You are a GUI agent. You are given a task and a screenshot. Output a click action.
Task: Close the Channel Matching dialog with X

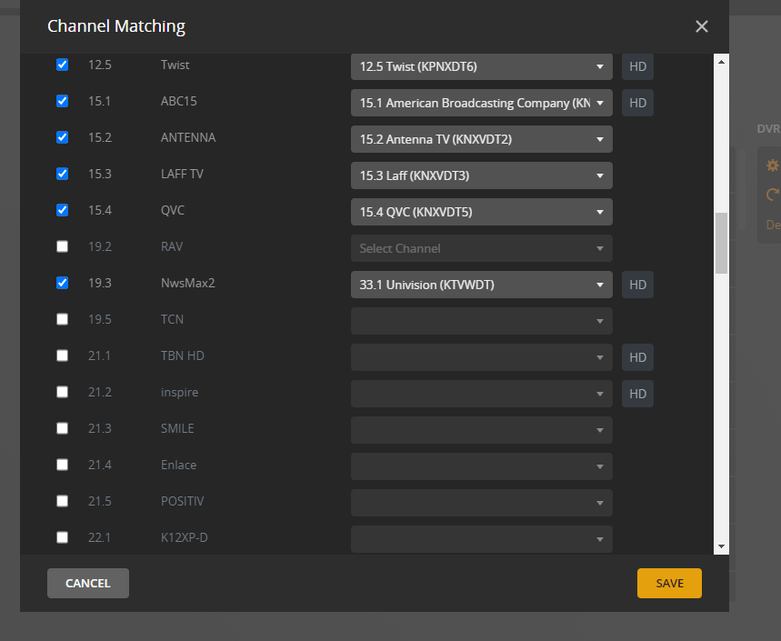click(x=702, y=27)
